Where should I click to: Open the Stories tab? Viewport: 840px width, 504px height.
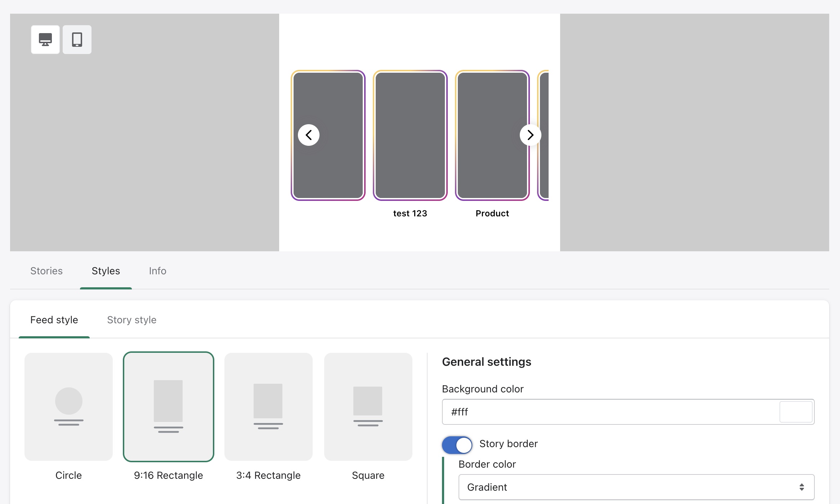click(x=46, y=271)
